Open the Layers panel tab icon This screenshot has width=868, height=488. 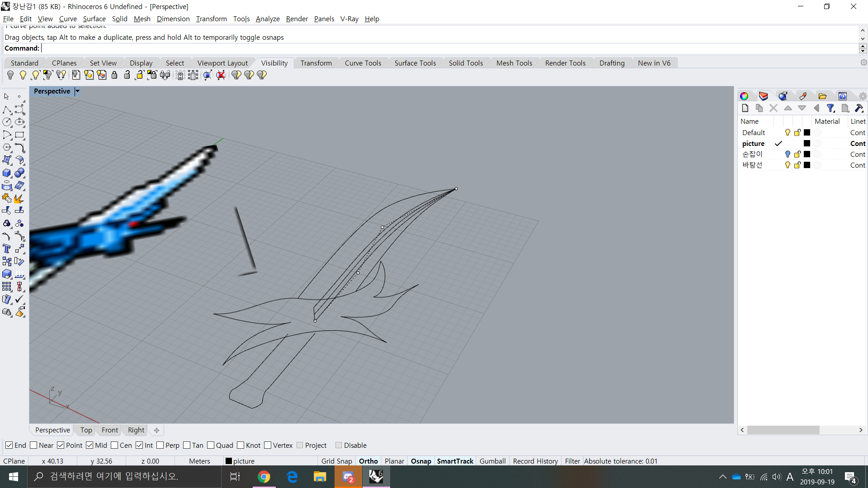click(x=764, y=96)
